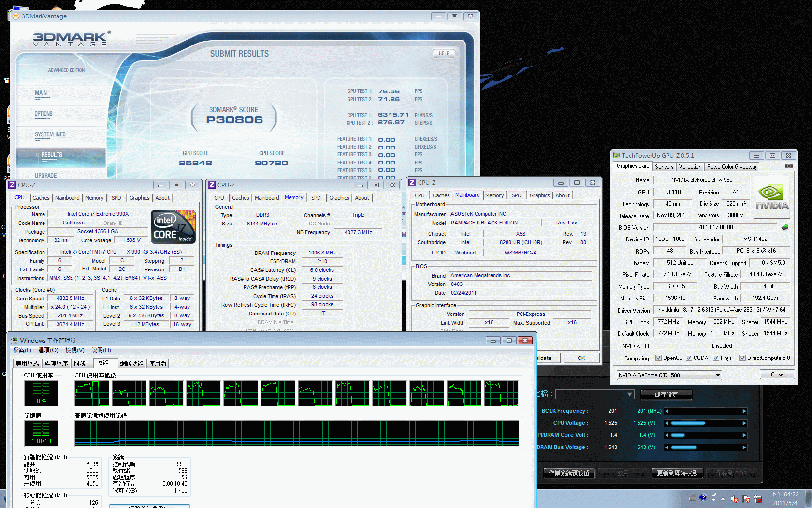812x508 pixels.
Task: Open the PowerColor Giveaway tab in GPU-Z
Action: click(x=732, y=167)
